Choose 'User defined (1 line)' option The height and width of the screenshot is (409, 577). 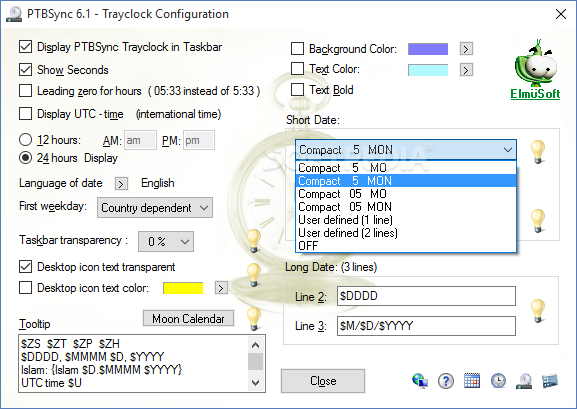point(406,220)
